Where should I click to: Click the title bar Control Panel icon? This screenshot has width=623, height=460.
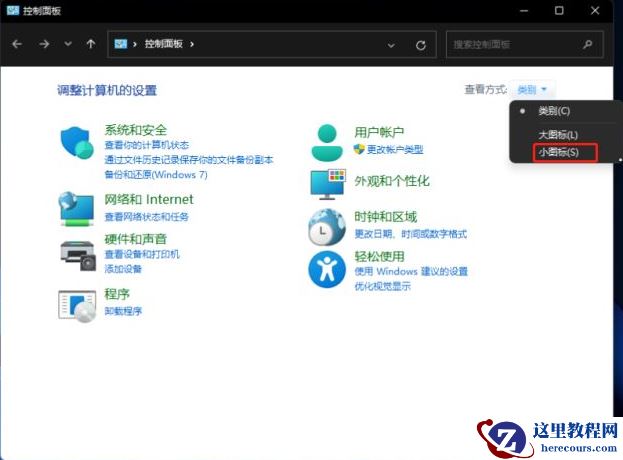[13, 10]
